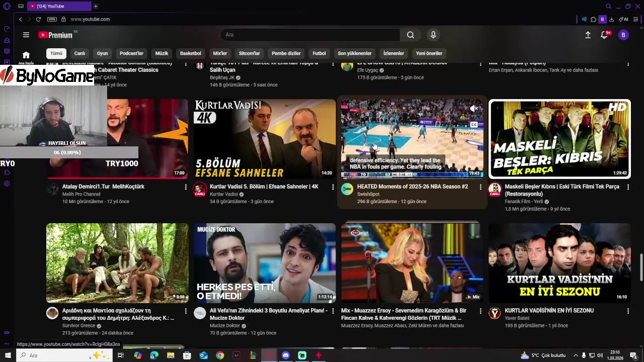Start voice search with microphone icon

click(x=433, y=35)
